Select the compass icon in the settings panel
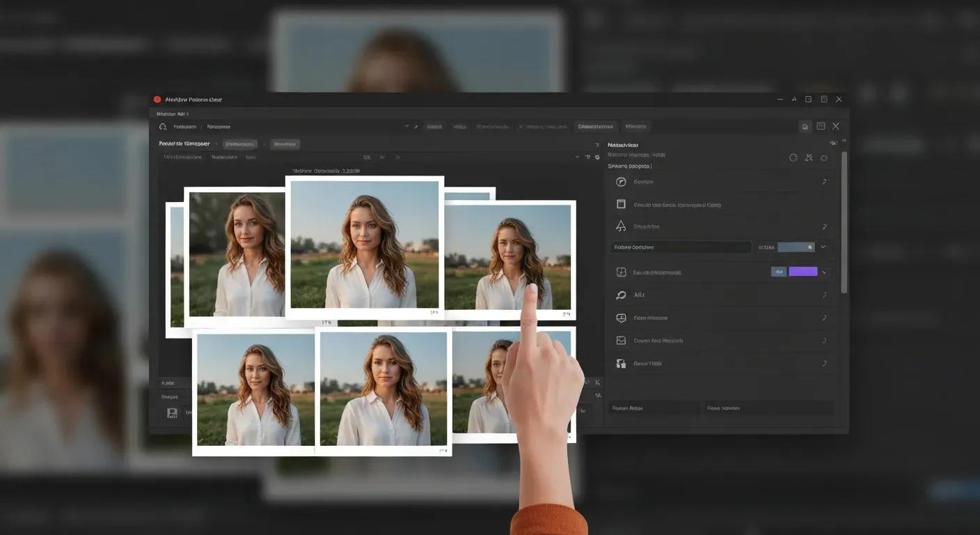Viewport: 980px width, 535px height. pos(620,181)
